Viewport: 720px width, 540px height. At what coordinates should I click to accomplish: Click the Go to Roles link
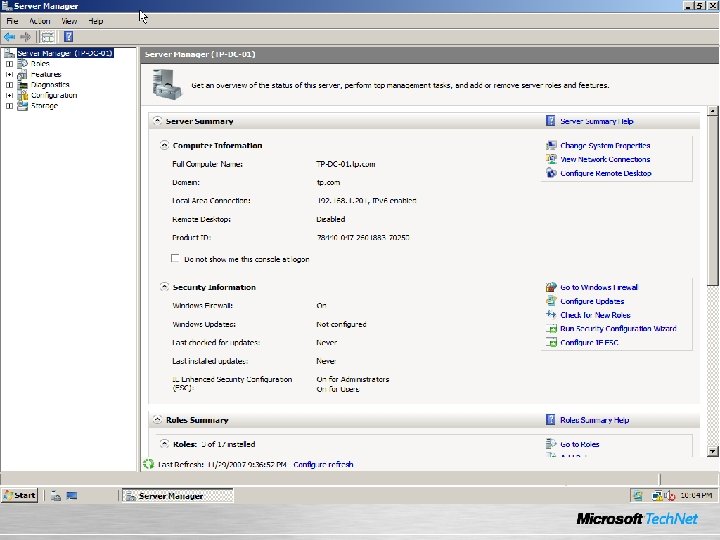point(580,444)
